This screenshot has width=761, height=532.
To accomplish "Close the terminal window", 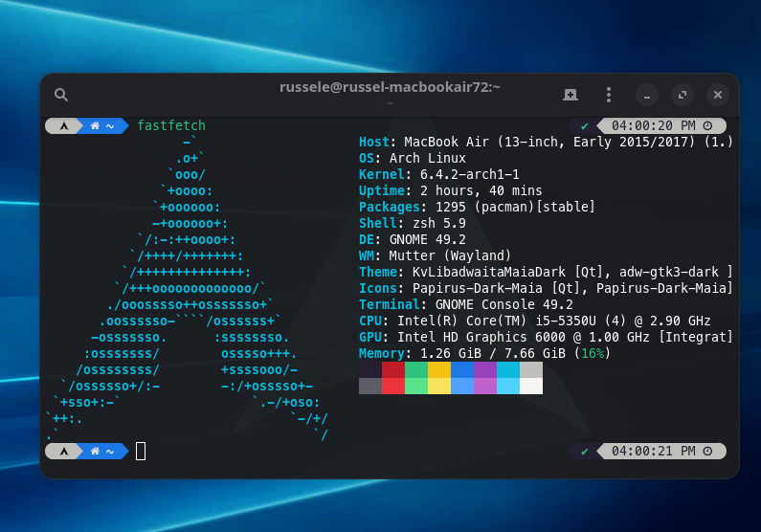I will 718,95.
